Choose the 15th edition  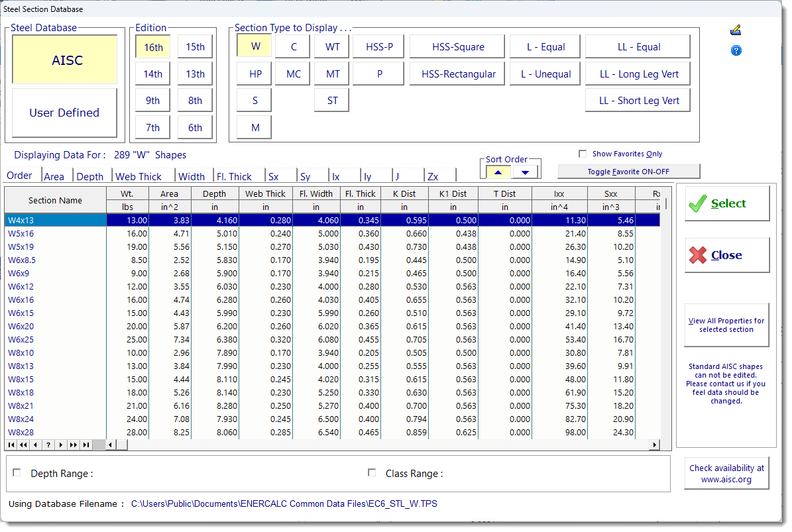point(195,47)
